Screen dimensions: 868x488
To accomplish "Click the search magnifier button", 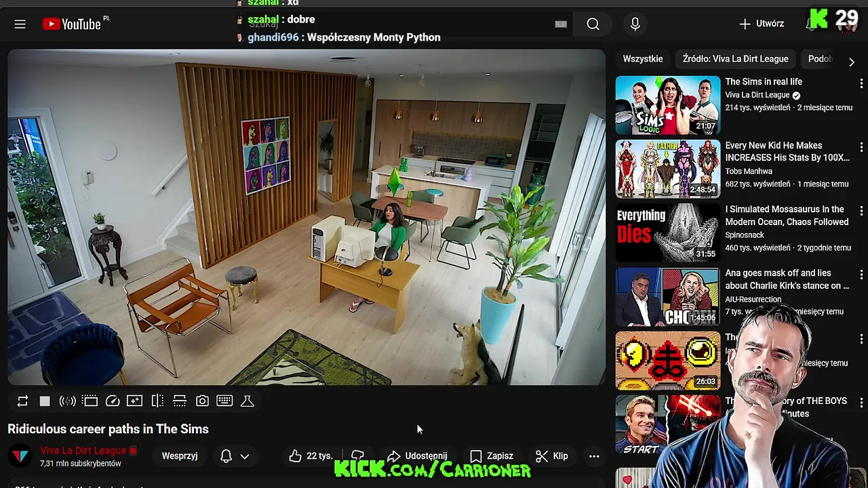I will point(593,24).
